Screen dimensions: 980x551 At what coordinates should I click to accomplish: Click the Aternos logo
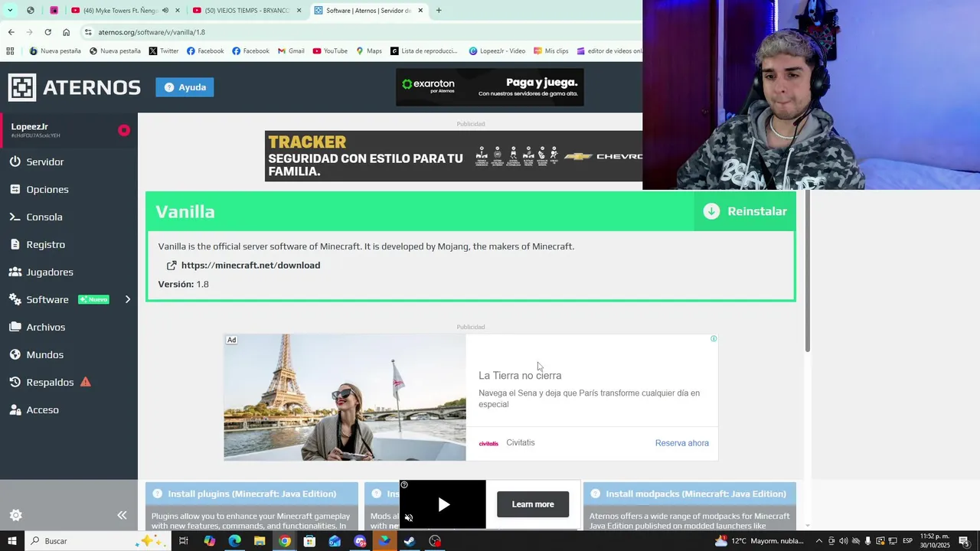pos(74,87)
